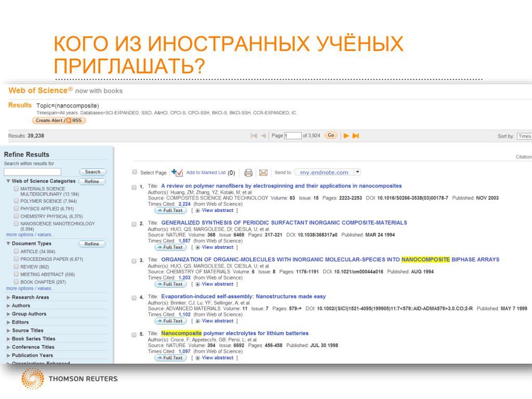Check the Review document type
The height and width of the screenshot is (399, 532).
[16, 267]
